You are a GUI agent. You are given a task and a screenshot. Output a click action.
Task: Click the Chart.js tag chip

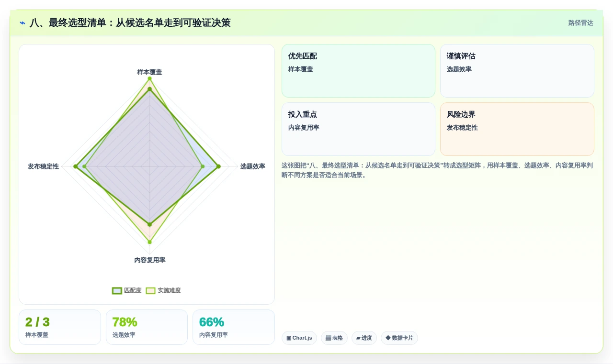tap(299, 338)
